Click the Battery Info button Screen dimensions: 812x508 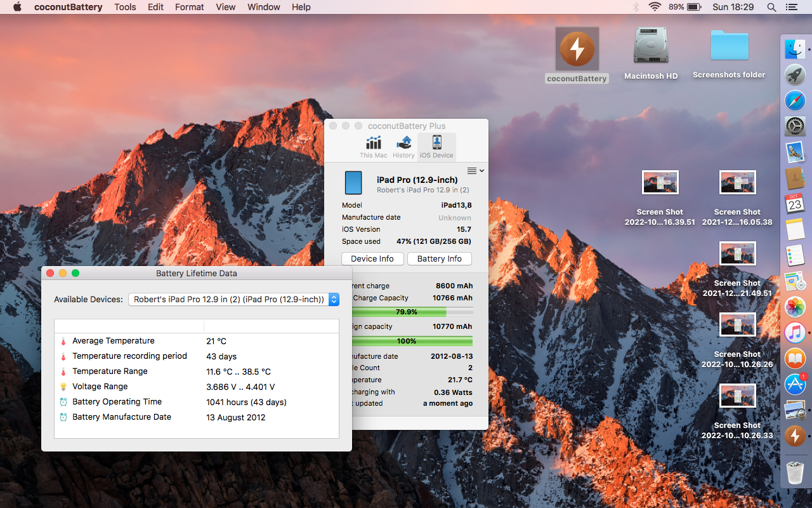439,258
